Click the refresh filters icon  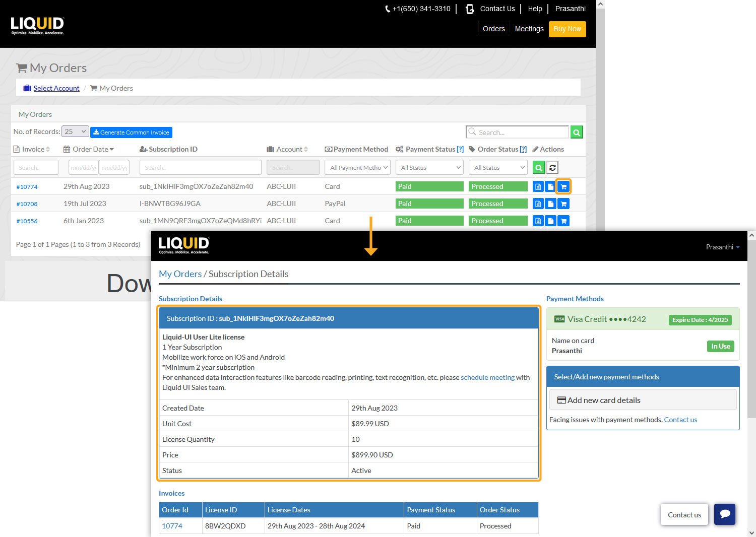coord(552,168)
